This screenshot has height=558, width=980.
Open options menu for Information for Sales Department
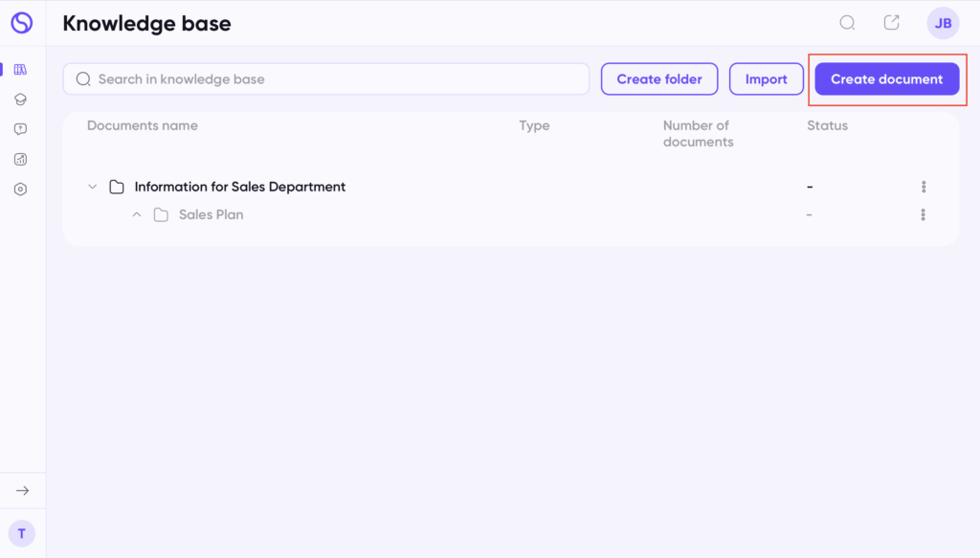[924, 187]
